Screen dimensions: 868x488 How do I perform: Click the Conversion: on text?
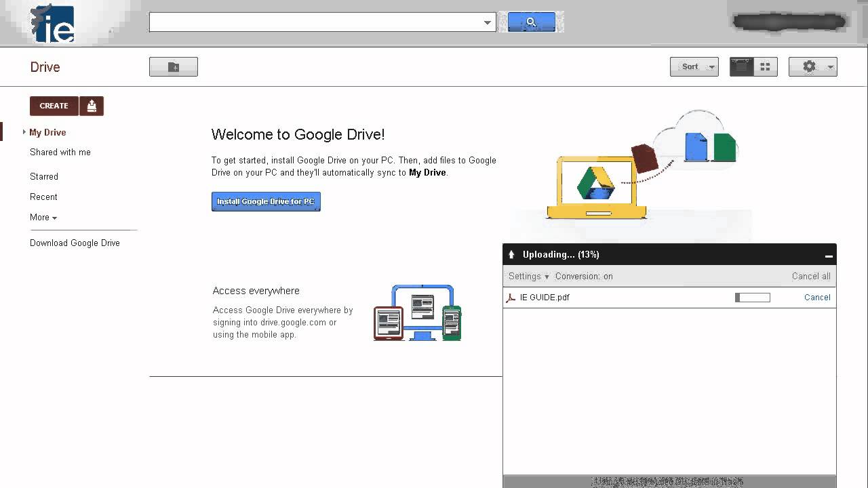click(x=584, y=277)
